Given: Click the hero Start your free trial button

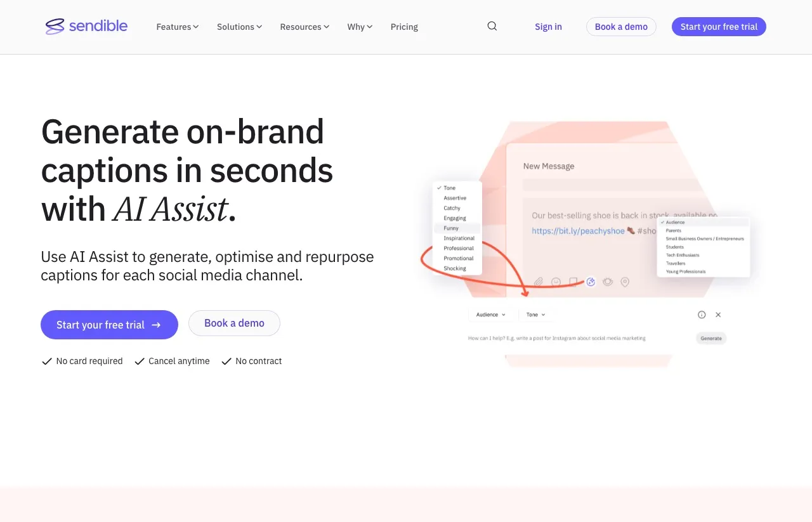Looking at the screenshot, I should [109, 325].
